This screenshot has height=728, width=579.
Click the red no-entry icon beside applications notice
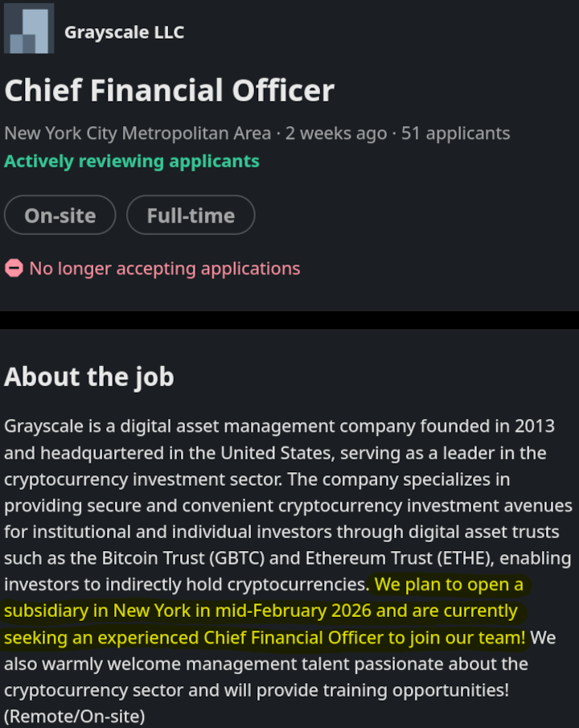click(x=14, y=269)
